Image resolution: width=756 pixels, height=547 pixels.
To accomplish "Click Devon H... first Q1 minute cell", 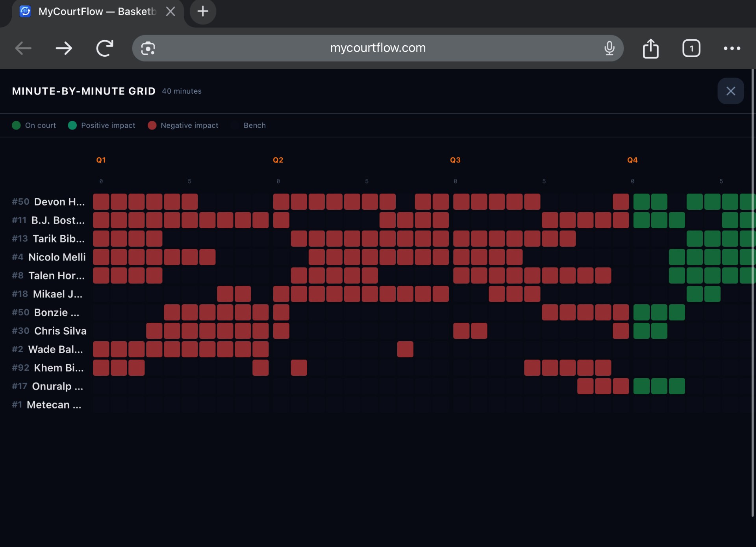I will [101, 202].
